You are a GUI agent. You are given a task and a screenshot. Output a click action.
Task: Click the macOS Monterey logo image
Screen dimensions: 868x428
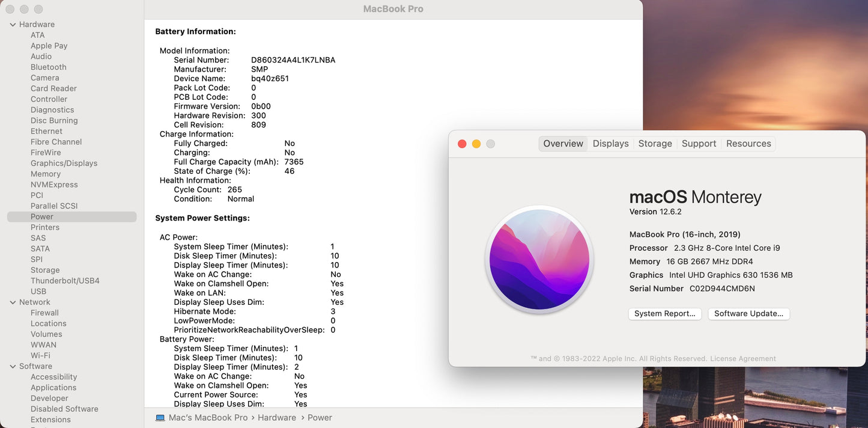point(539,260)
